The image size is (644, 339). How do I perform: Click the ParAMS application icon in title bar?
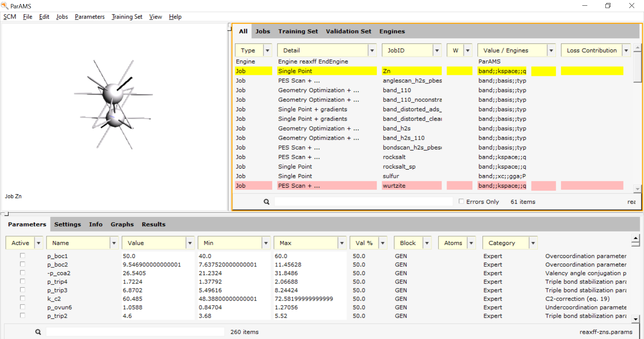point(5,6)
